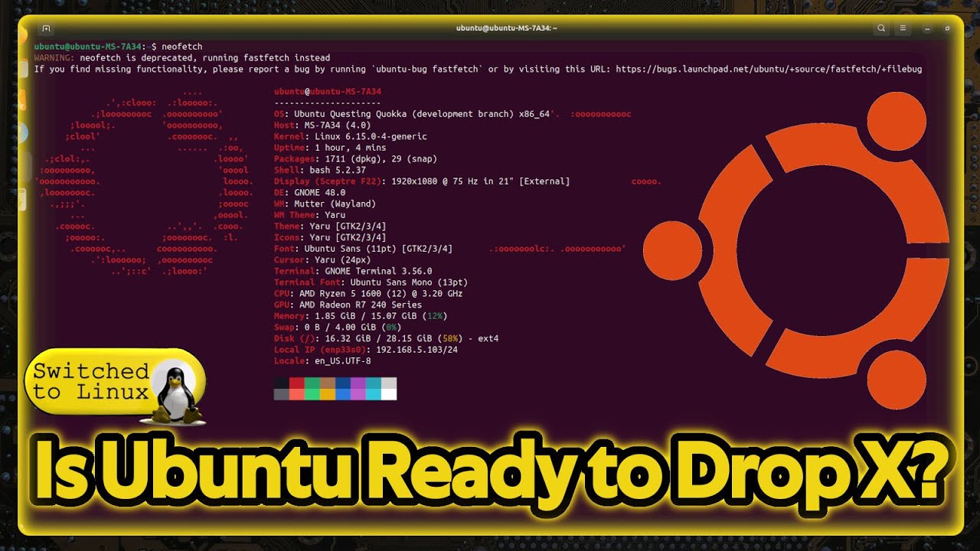Open the terminal hamburger menu
The image size is (980, 551).
tap(903, 28)
